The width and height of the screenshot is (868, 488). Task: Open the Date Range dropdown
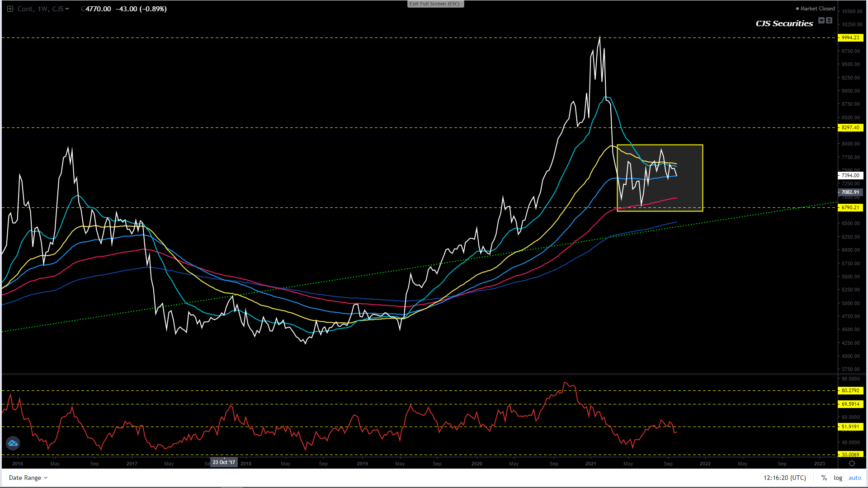[x=28, y=478]
